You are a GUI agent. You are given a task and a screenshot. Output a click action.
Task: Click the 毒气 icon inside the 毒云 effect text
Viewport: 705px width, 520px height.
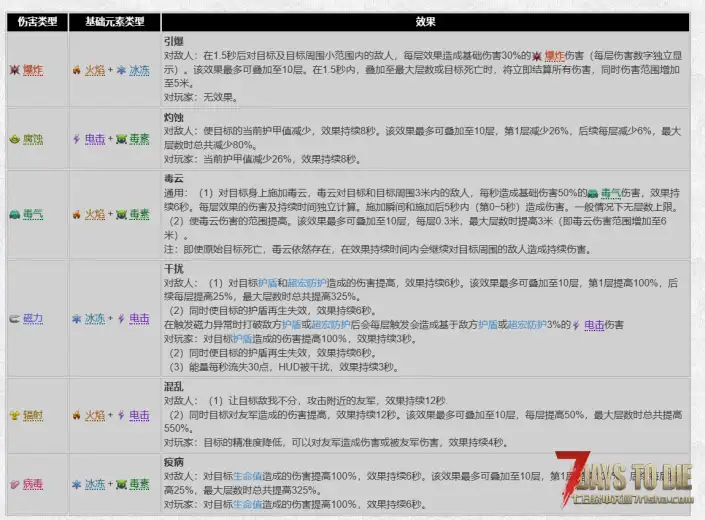(x=593, y=193)
